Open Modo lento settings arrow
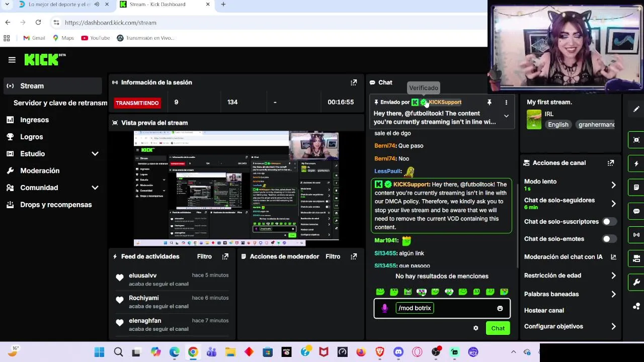Image resolution: width=644 pixels, height=362 pixels. tap(613, 185)
